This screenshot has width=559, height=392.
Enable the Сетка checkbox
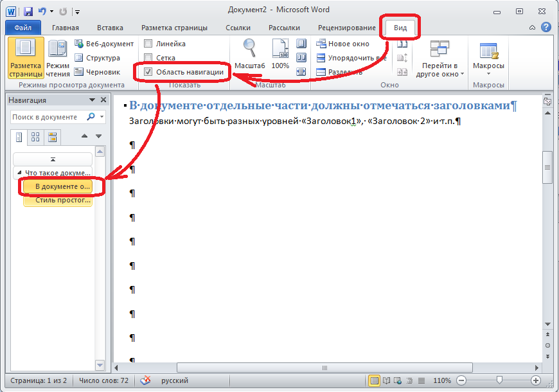tap(148, 58)
